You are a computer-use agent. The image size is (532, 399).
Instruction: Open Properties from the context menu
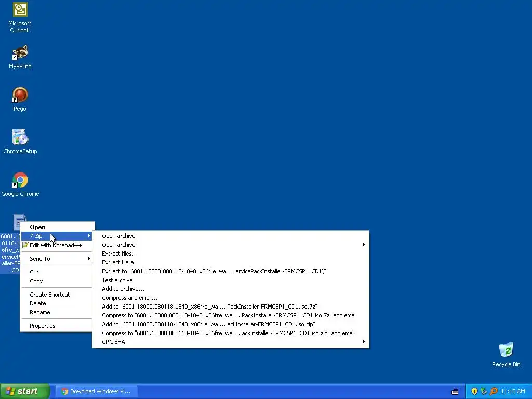[x=57, y=326]
